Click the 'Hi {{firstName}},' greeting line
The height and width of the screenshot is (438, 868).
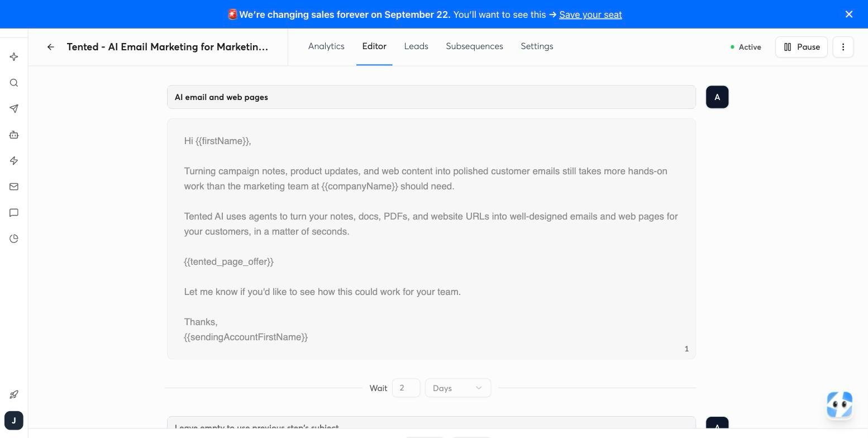click(218, 141)
